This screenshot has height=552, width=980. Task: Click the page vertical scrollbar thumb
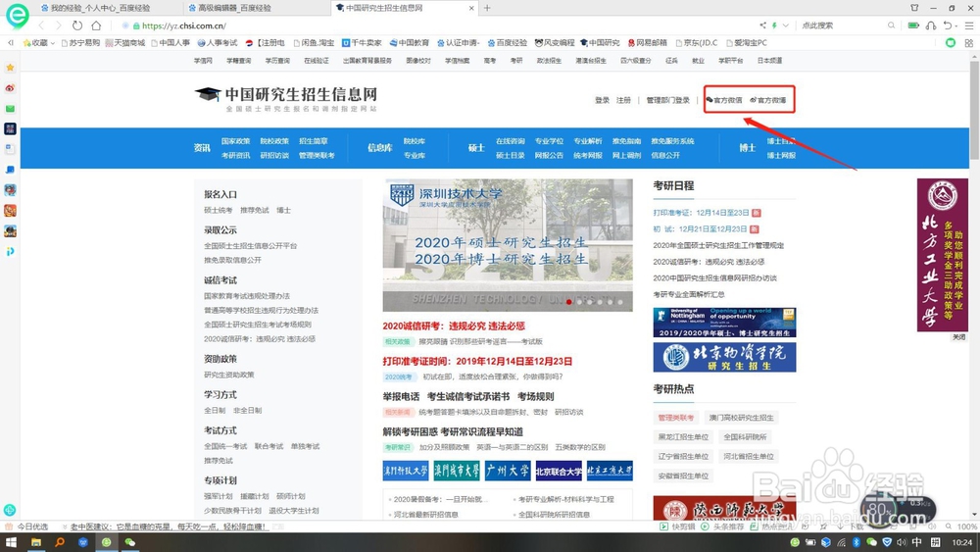[x=974, y=111]
